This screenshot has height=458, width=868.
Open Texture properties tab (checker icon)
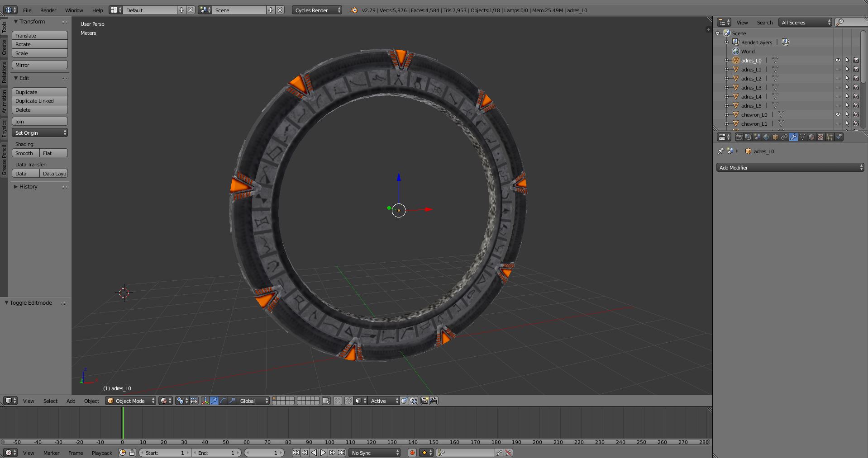tap(820, 137)
